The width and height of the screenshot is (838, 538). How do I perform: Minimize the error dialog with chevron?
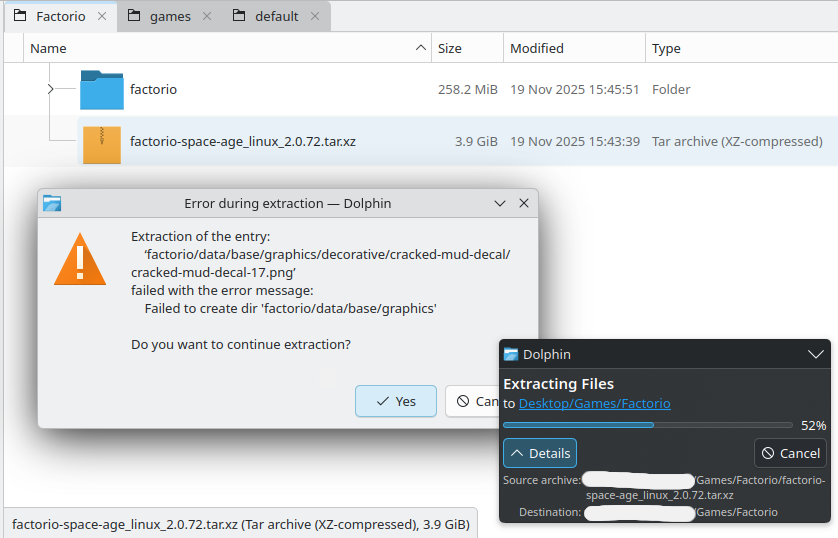[x=500, y=203]
